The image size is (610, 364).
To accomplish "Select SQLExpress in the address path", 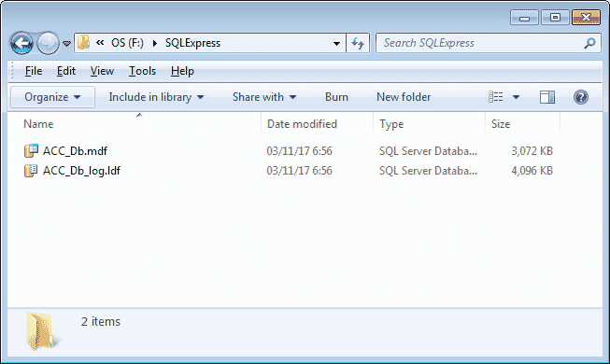I will coord(192,43).
